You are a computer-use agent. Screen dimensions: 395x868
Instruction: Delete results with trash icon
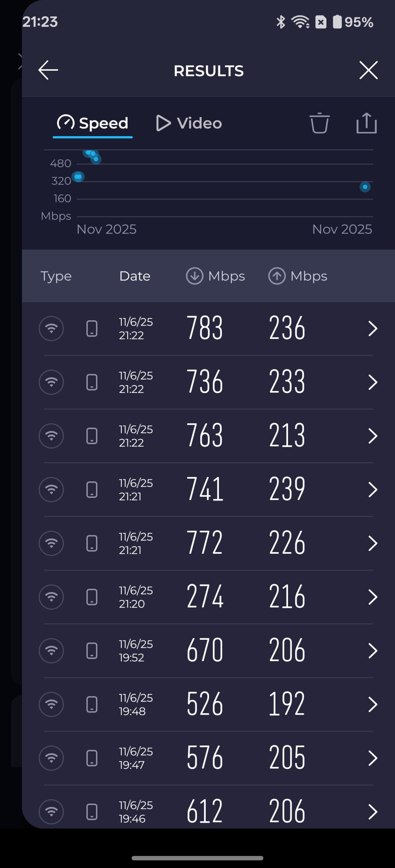point(319,123)
